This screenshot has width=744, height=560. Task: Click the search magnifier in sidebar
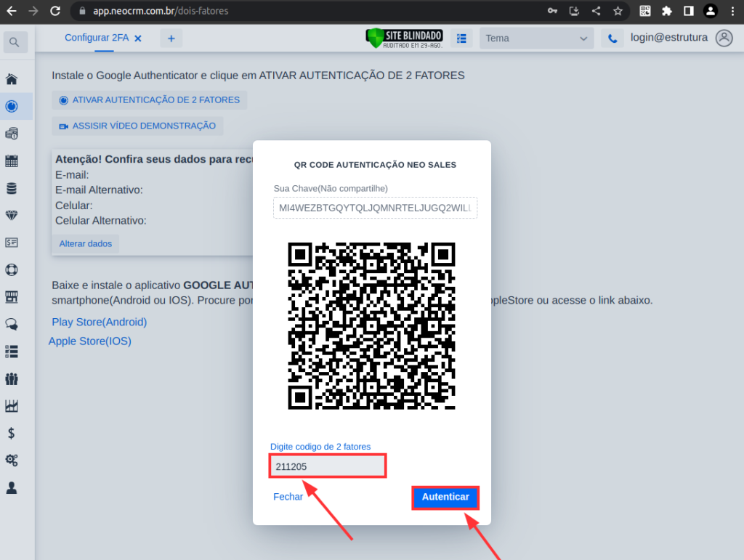pyautogui.click(x=15, y=42)
